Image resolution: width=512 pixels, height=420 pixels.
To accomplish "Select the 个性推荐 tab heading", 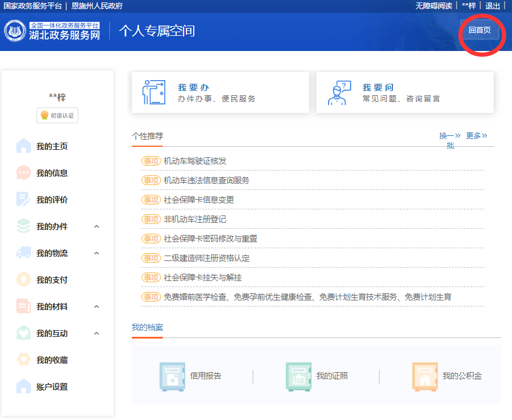I will coord(147,136).
